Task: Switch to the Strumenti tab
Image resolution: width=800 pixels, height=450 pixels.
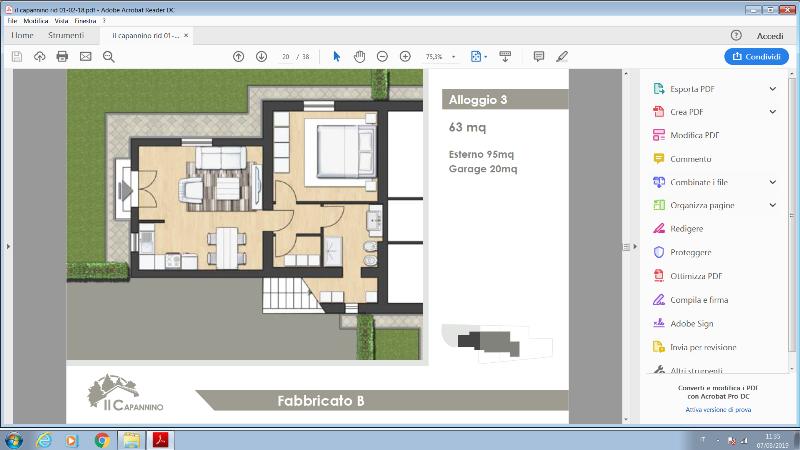Action: pyautogui.click(x=66, y=35)
